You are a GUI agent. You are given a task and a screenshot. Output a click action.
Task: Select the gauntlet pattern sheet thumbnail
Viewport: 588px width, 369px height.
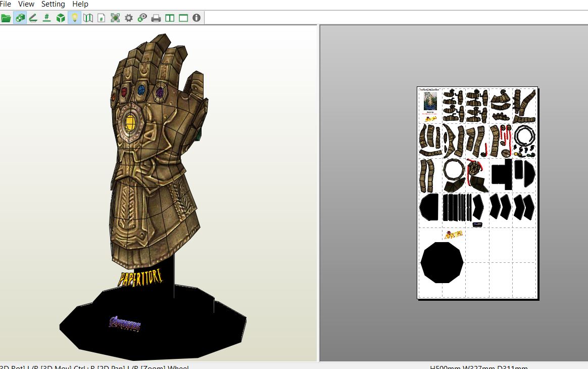tap(477, 192)
